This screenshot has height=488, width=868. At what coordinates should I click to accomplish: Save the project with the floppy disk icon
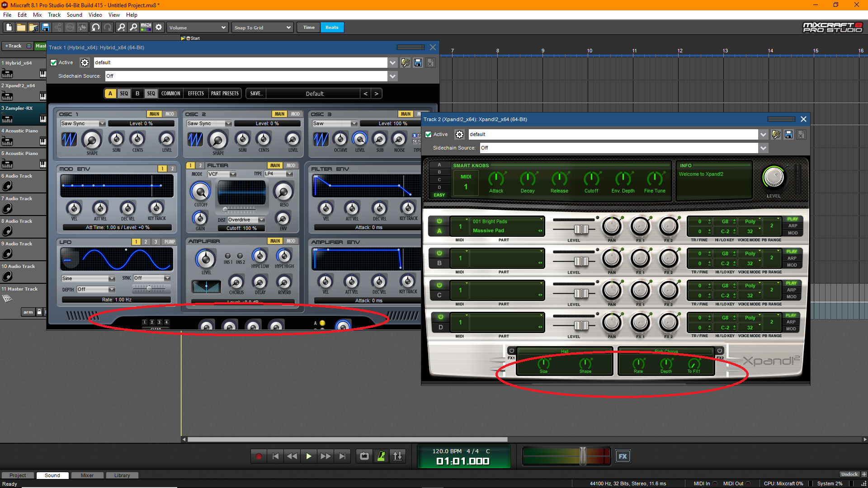click(46, 28)
